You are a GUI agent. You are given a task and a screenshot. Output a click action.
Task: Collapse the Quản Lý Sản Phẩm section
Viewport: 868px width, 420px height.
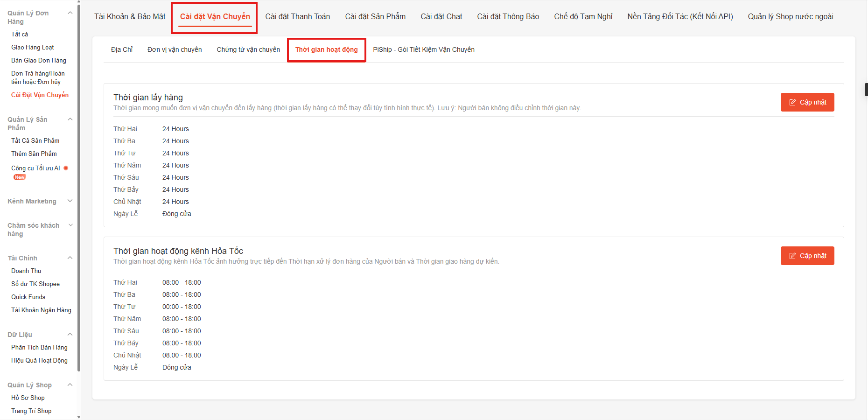[x=70, y=119]
